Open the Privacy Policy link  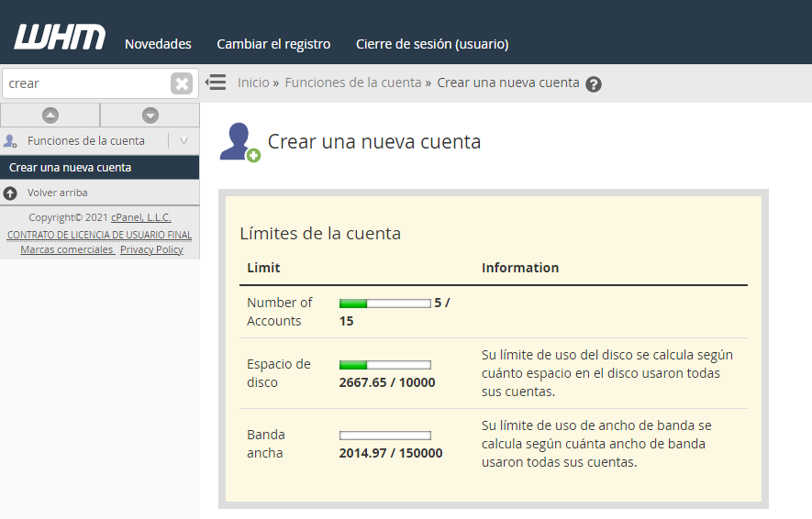pos(151,249)
